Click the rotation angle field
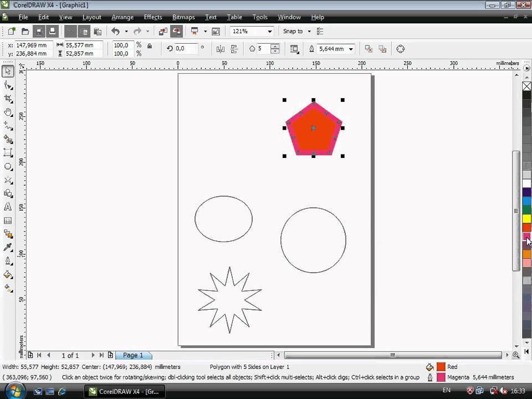This screenshot has height=399, width=532. tap(185, 49)
